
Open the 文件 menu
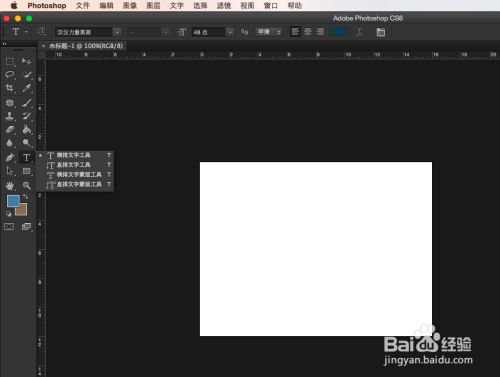[83, 6]
